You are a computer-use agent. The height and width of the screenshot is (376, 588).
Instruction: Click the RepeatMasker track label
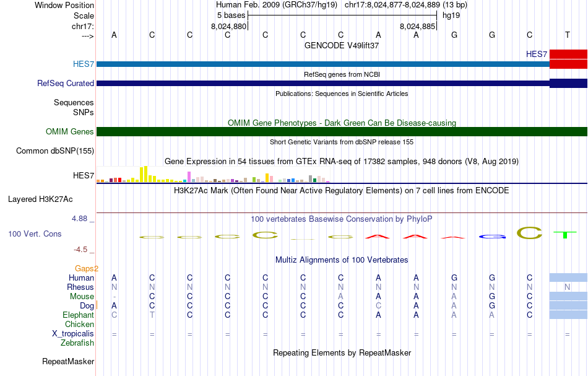[x=68, y=362]
